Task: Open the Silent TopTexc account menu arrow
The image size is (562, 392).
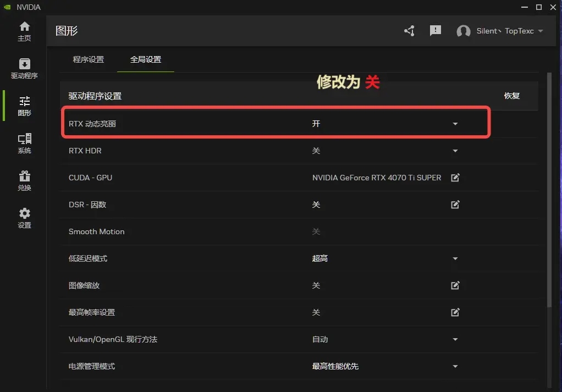Action: [x=541, y=31]
